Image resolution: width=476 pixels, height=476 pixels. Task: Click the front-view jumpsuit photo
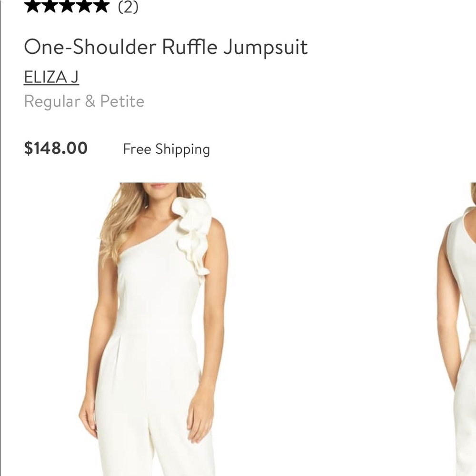pos(157,328)
